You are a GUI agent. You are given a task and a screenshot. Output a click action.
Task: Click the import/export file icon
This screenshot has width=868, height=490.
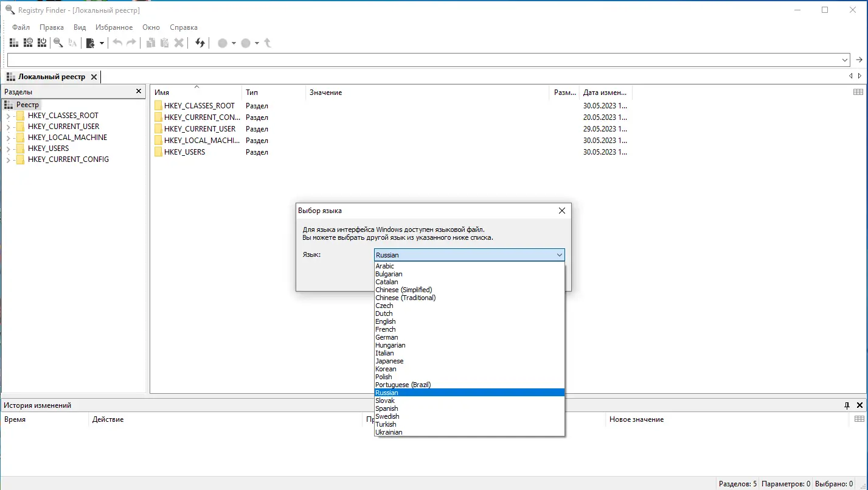click(x=90, y=43)
